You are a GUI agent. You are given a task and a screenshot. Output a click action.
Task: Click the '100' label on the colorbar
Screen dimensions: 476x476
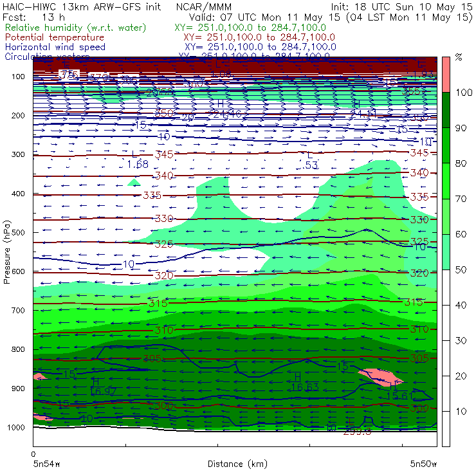(464, 92)
